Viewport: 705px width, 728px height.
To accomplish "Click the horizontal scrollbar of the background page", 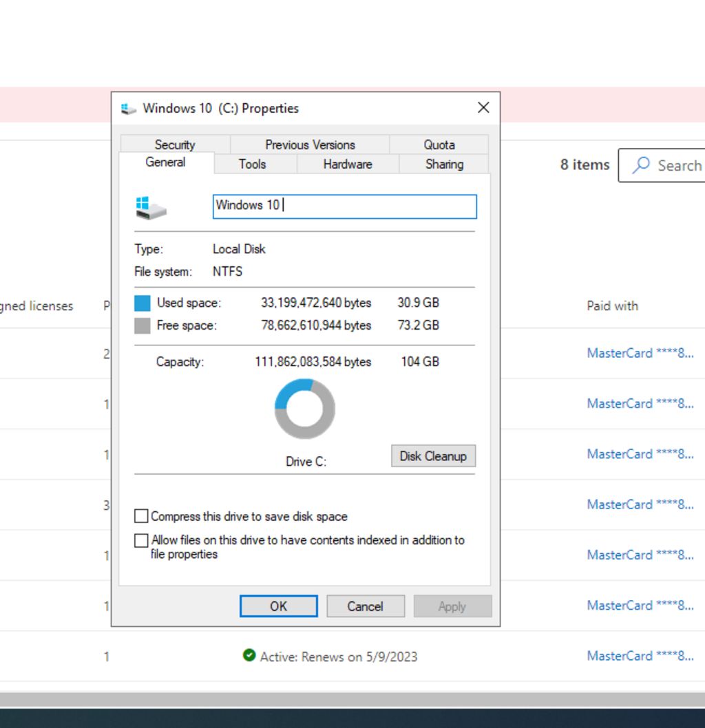I will coord(352,699).
